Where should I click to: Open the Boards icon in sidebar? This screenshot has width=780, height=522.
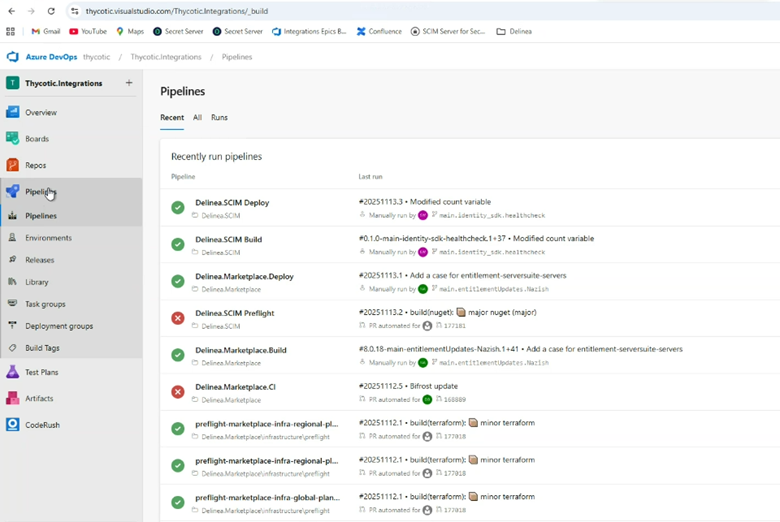(x=13, y=139)
